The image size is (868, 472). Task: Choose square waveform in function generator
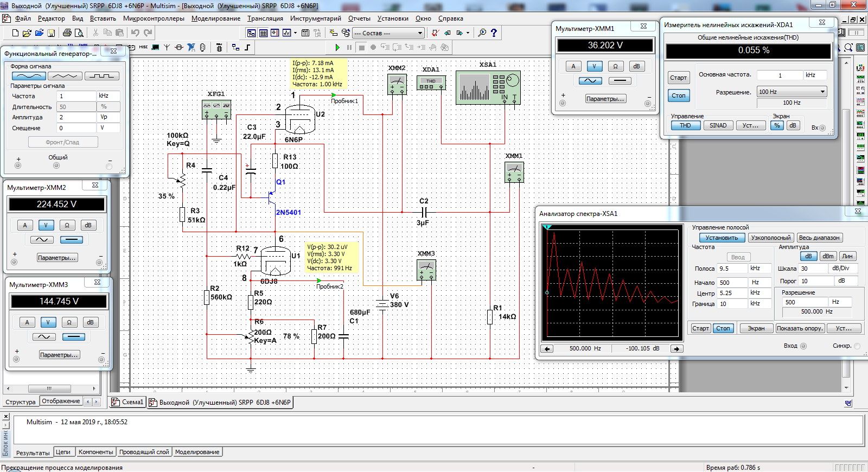tap(101, 76)
